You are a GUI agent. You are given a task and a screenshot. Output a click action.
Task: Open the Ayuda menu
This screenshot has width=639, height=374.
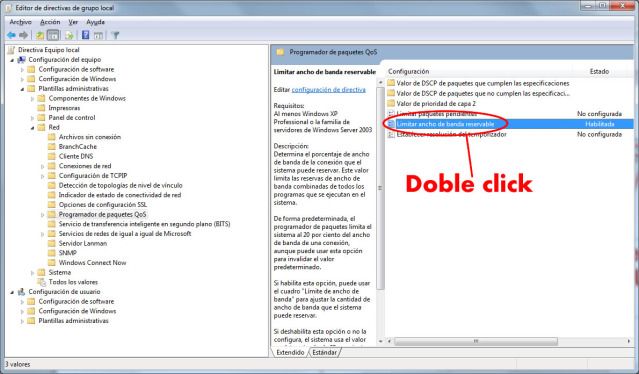pyautogui.click(x=95, y=22)
